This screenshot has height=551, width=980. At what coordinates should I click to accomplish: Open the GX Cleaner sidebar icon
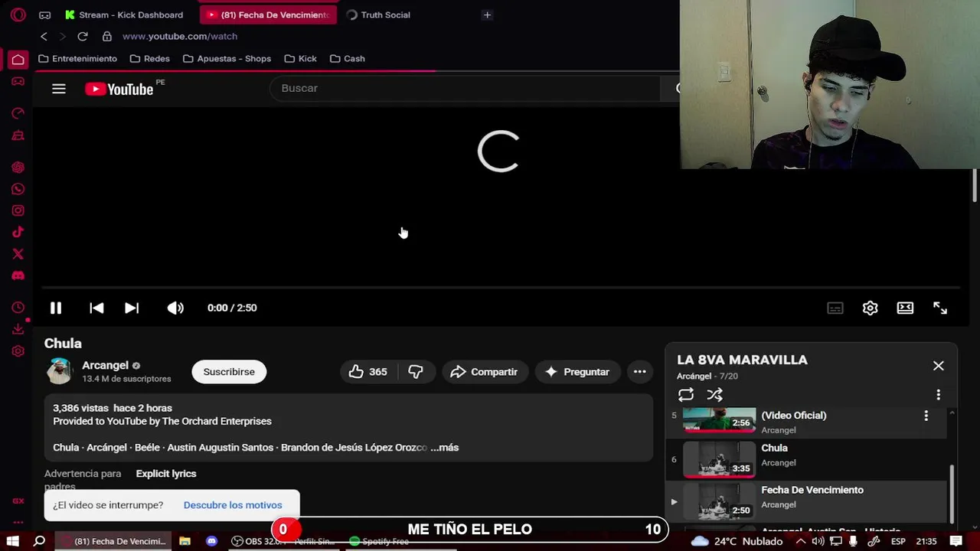click(x=18, y=135)
